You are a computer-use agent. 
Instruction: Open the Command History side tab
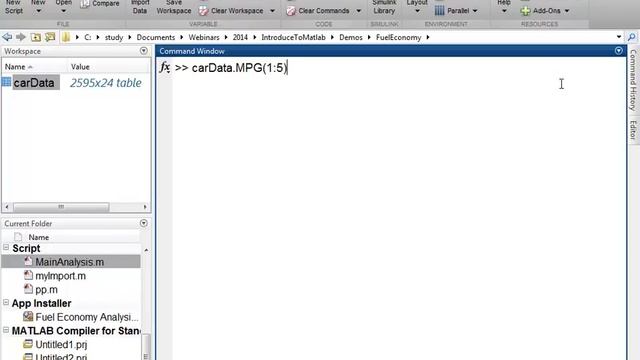pos(633,80)
